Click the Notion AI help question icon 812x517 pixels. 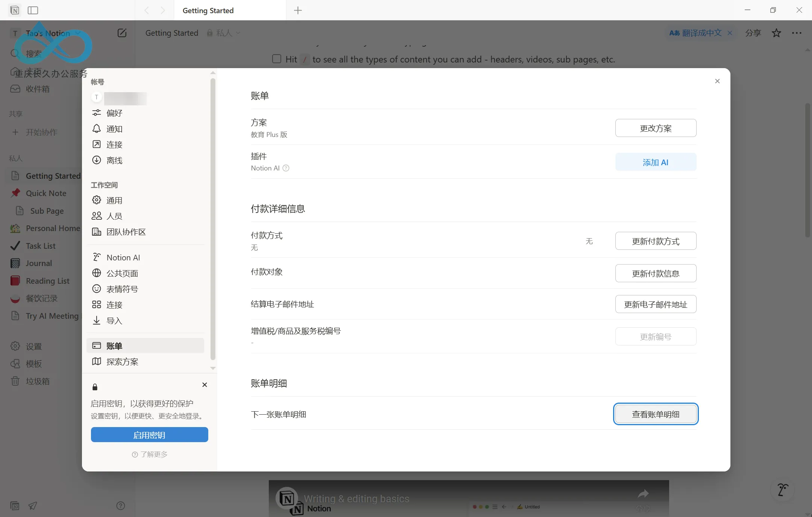[286, 168]
